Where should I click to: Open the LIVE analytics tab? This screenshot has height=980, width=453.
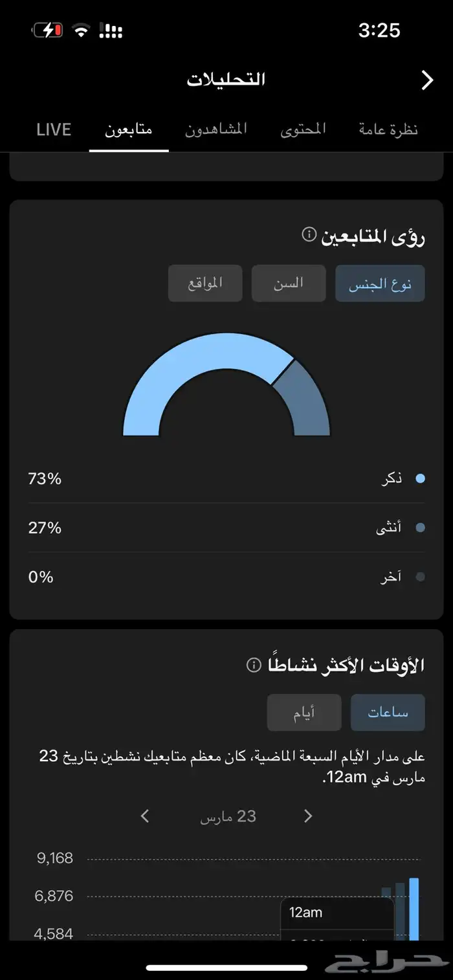pyautogui.click(x=54, y=129)
